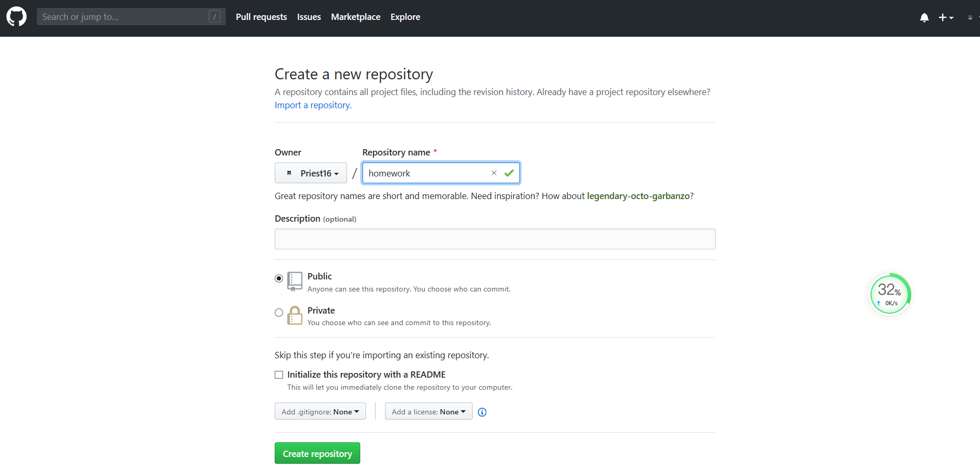Image resolution: width=980 pixels, height=468 pixels.
Task: Use the suggested name legendary-octo-garbanzo
Action: 638,196
